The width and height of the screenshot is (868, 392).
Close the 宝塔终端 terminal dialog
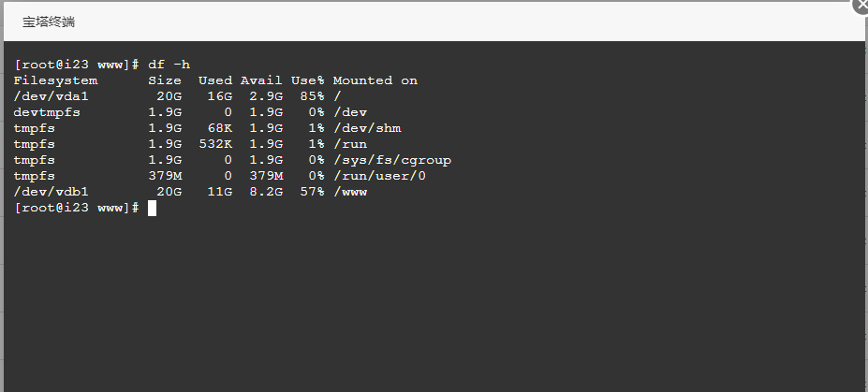(860, 5)
